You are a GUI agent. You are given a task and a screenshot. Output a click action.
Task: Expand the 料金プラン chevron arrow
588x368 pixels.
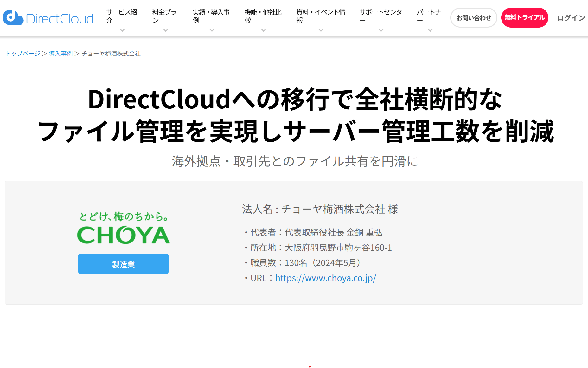[166, 30]
